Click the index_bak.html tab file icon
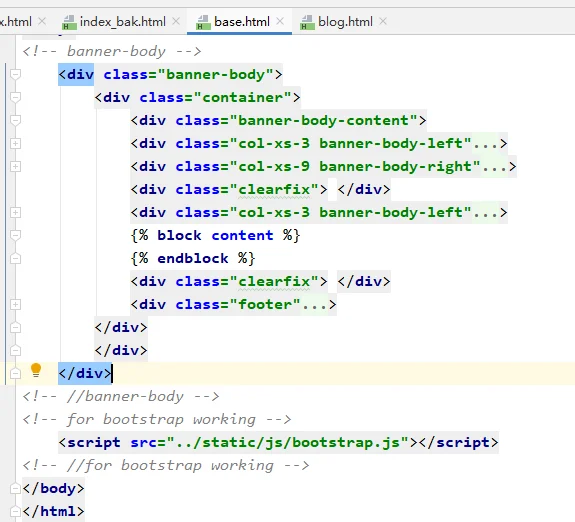575x522 pixels. tap(69, 22)
